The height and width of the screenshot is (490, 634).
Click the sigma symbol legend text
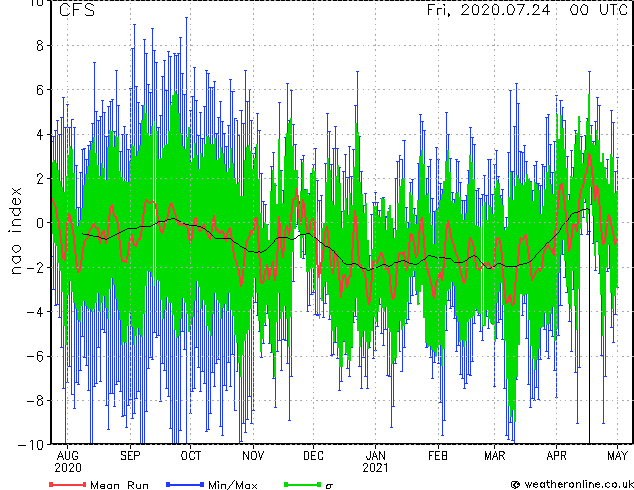coord(329,486)
